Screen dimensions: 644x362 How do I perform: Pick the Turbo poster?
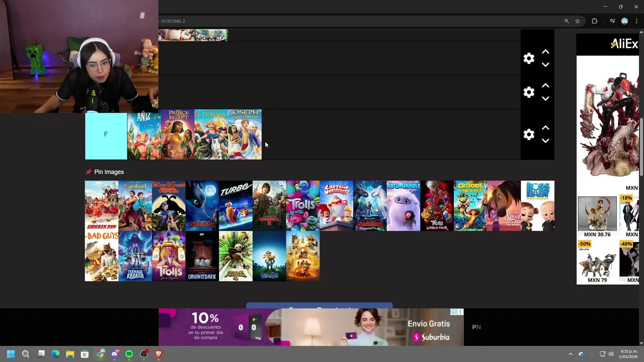(x=235, y=206)
